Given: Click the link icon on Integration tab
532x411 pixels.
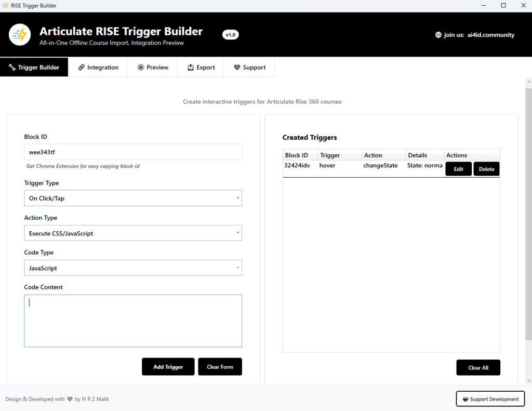Looking at the screenshot, I should [x=82, y=68].
